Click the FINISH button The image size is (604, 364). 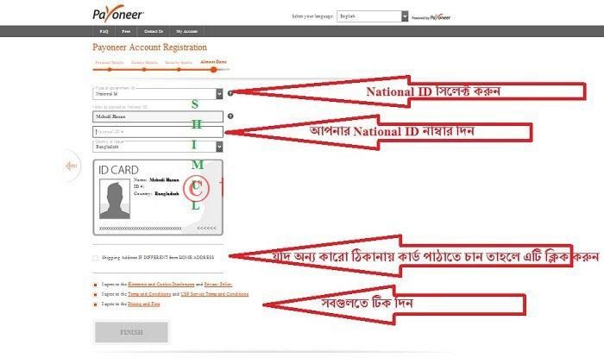(x=131, y=332)
